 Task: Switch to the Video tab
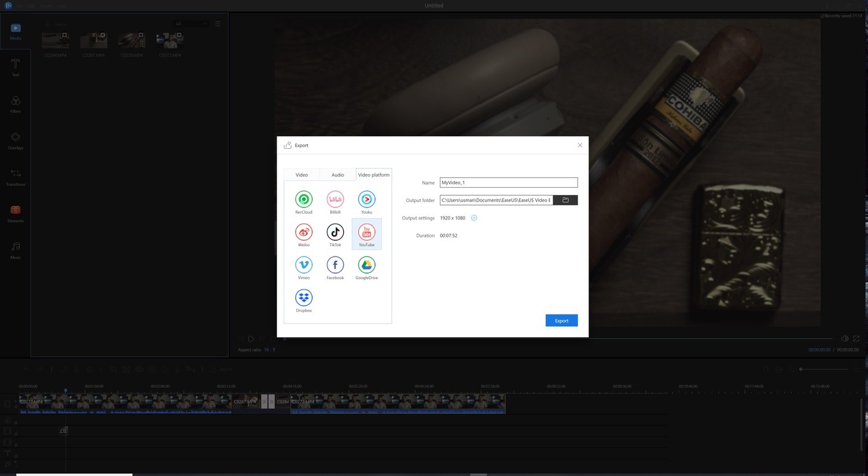(x=301, y=174)
